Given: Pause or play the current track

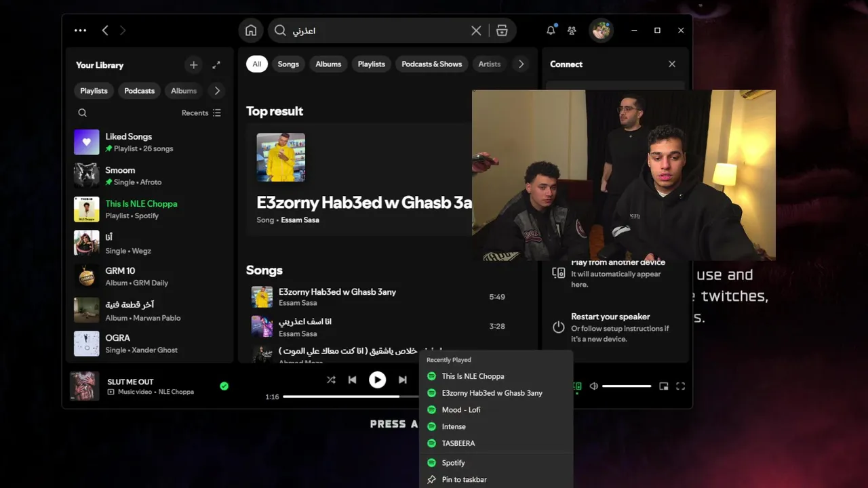Looking at the screenshot, I should pos(377,380).
